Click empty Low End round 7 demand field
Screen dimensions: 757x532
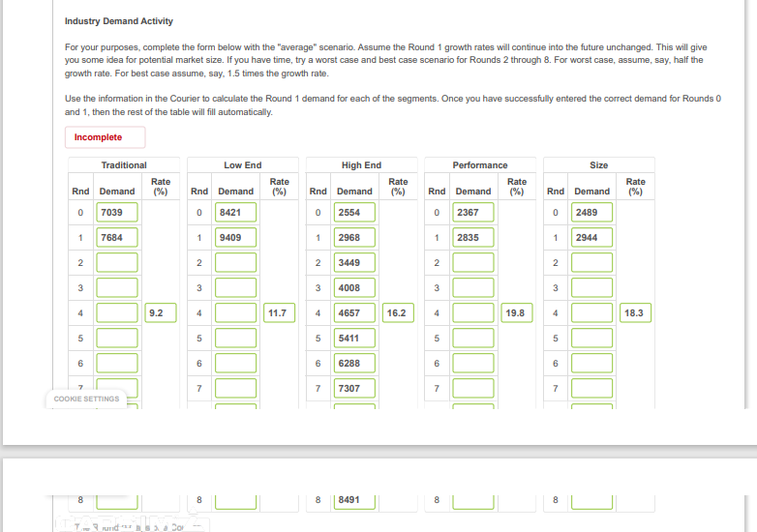click(235, 388)
